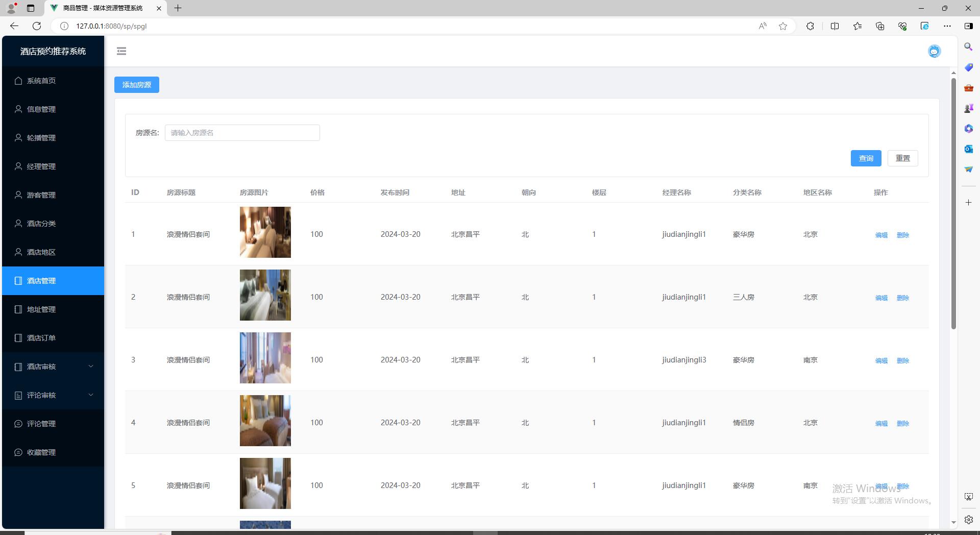This screenshot has height=535, width=980.
Task: Toggle browser split screen icon
Action: [x=835, y=26]
